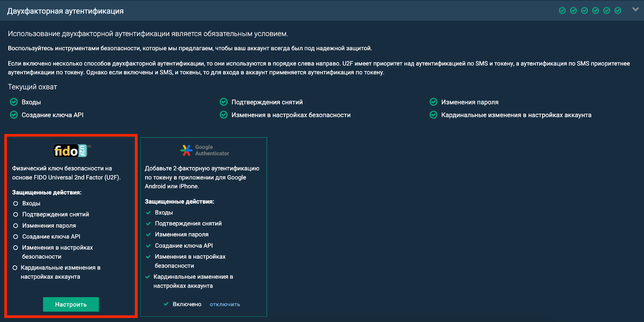The image size is (644, 322).
Task: Click the Кардинальные изменения в настройках аккаунта coverage text
Action: (516, 115)
